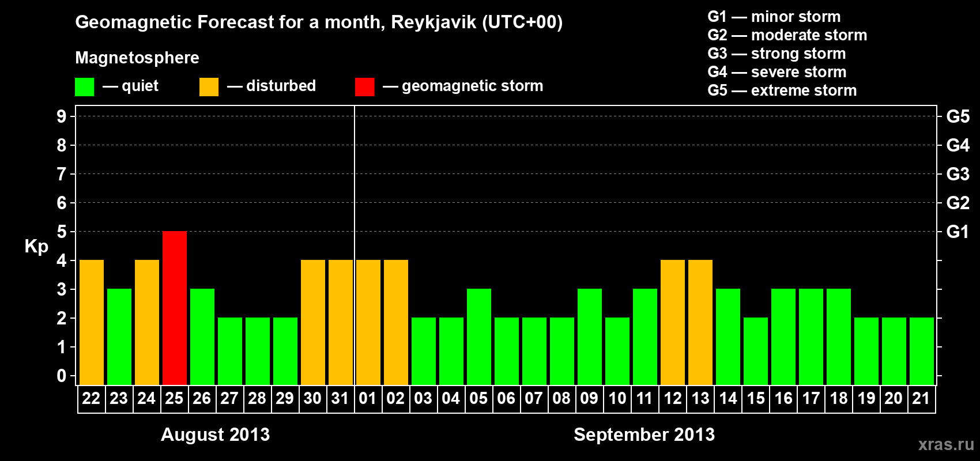Click the disturbed legend text
The width and height of the screenshot is (980, 461).
(281, 86)
